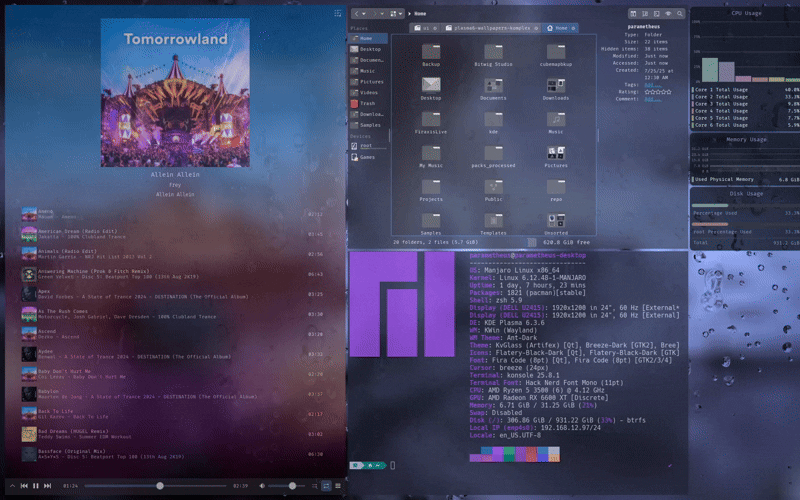Open forward-history dropdown arrow in Dolphin
800x500 pixels.
coord(382,14)
